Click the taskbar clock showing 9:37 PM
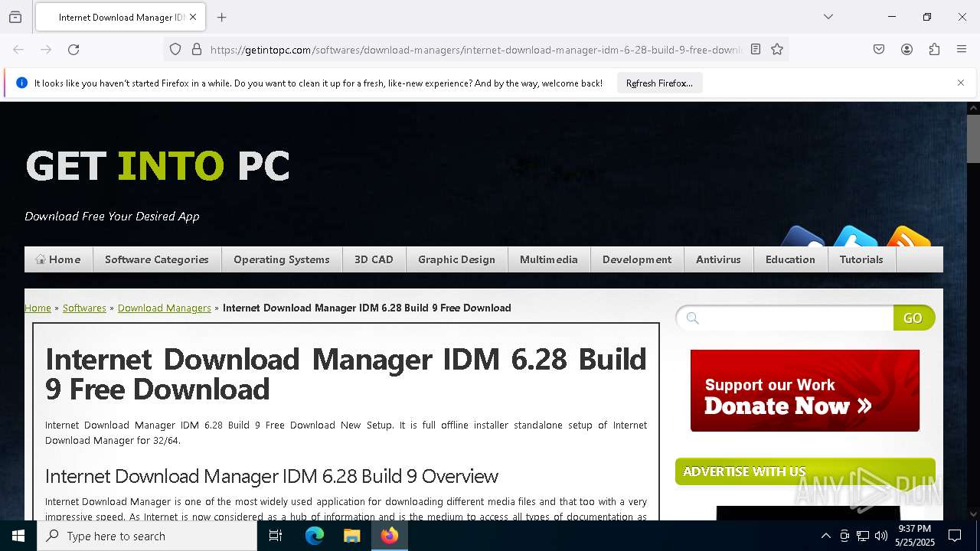Image resolution: width=980 pixels, height=551 pixels. tap(914, 536)
